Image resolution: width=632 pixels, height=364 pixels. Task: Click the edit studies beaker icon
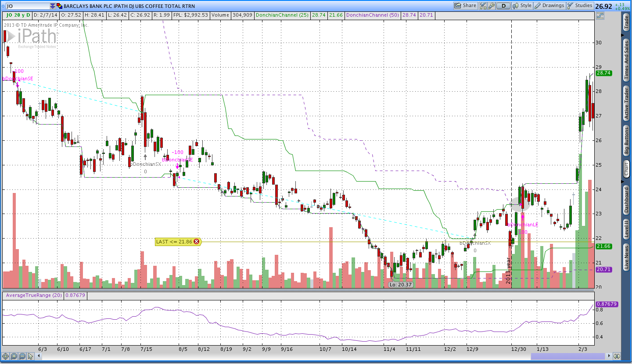tap(483, 6)
